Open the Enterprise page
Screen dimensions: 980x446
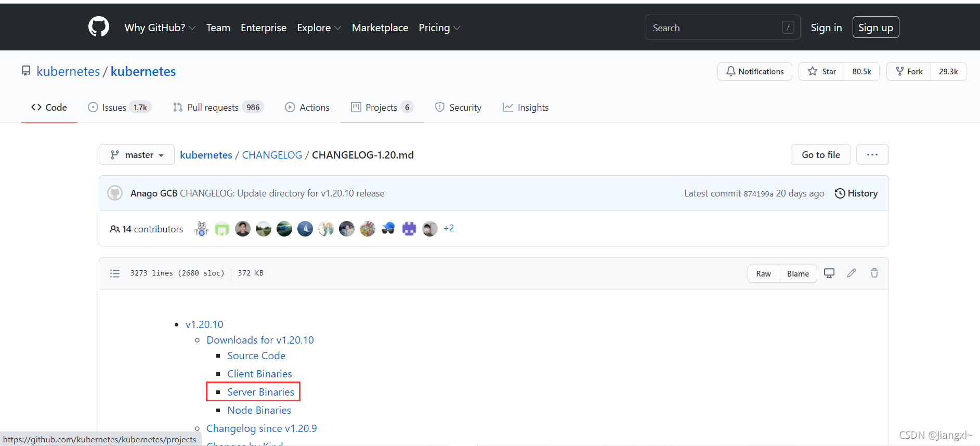tap(264, 28)
